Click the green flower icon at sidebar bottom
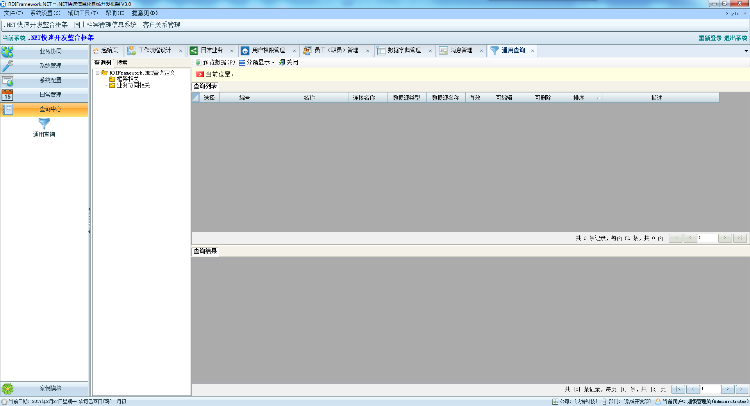The height and width of the screenshot is (406, 750). tap(8, 389)
